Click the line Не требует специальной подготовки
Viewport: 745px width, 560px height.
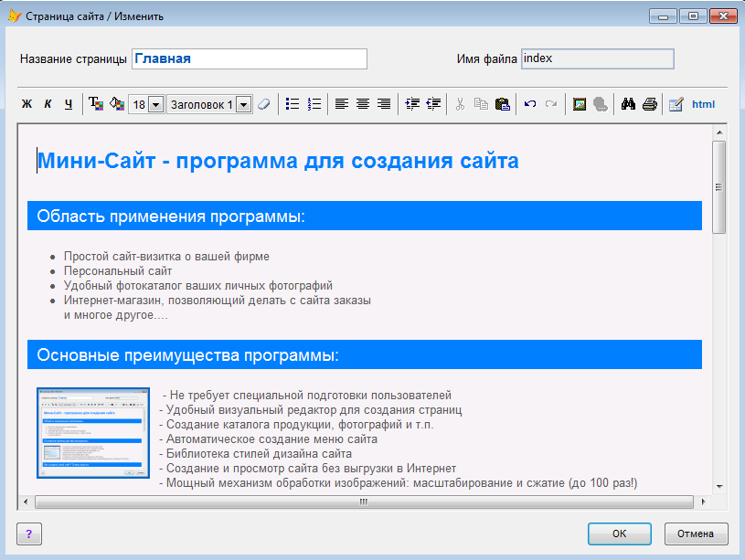pos(307,396)
